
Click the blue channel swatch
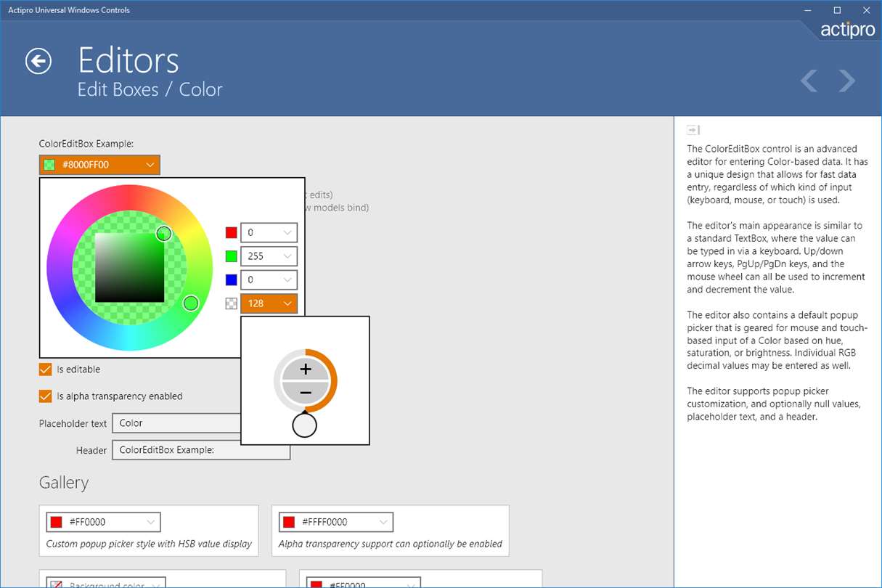tap(232, 279)
